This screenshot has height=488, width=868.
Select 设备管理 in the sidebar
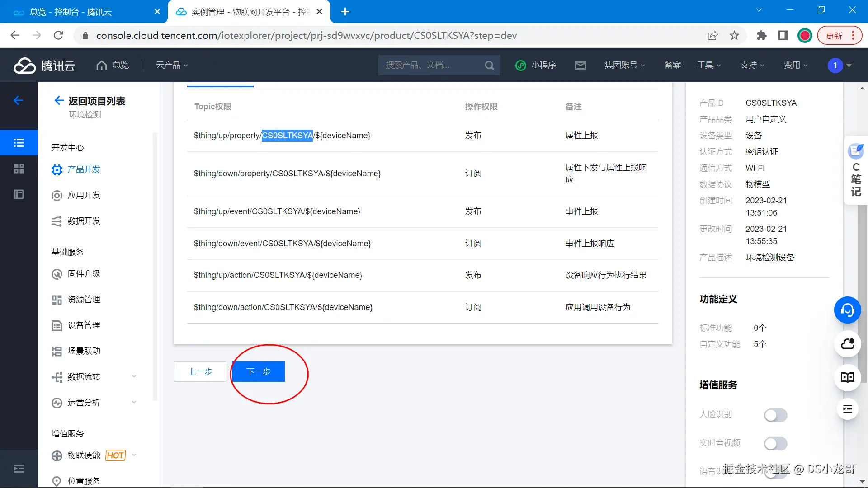pos(84,325)
